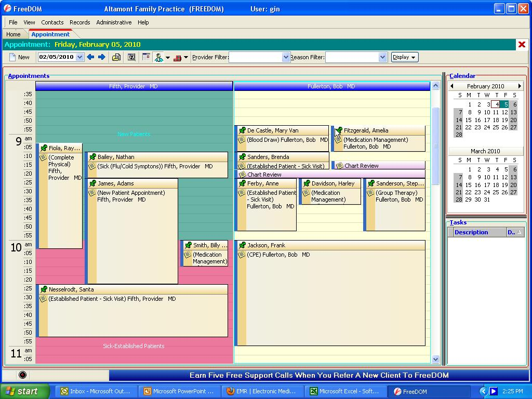
Task: Select the calendar date-picker icon on toolbar
Action: [131, 57]
